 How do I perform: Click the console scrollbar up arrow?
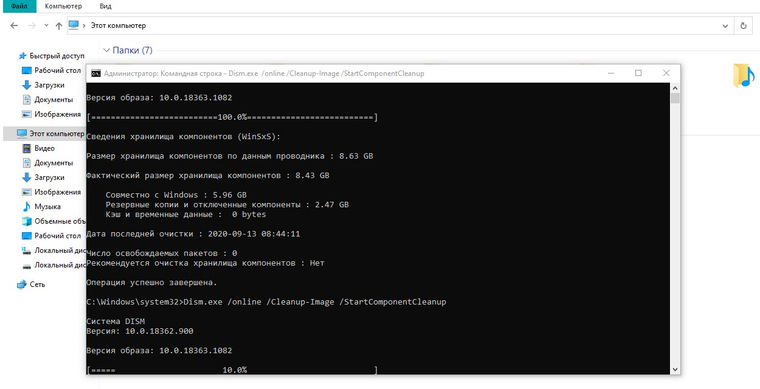[x=675, y=87]
